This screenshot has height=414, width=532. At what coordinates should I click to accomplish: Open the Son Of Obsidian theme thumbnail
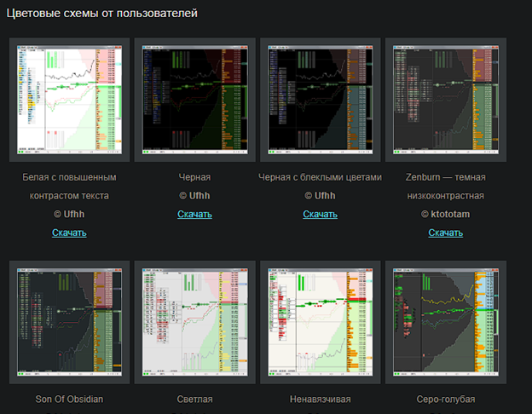[69, 322]
